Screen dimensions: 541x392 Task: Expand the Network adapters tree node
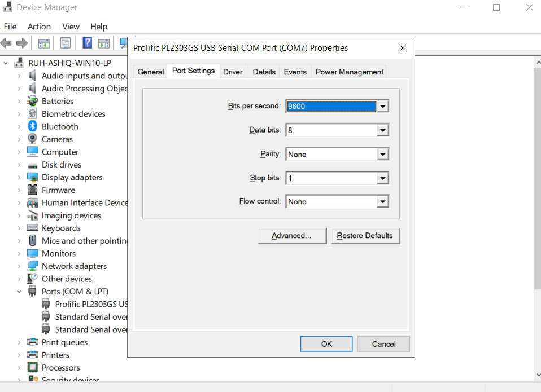pyautogui.click(x=19, y=266)
